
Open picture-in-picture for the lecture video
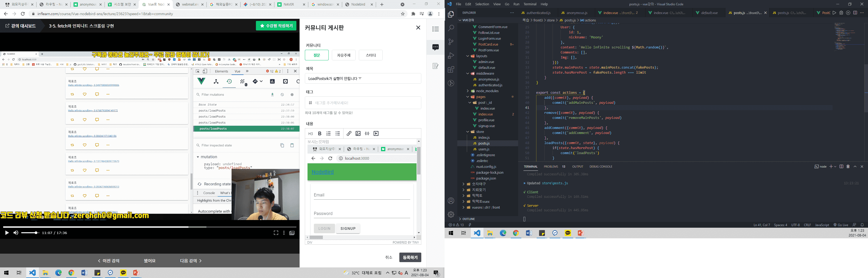click(x=292, y=233)
